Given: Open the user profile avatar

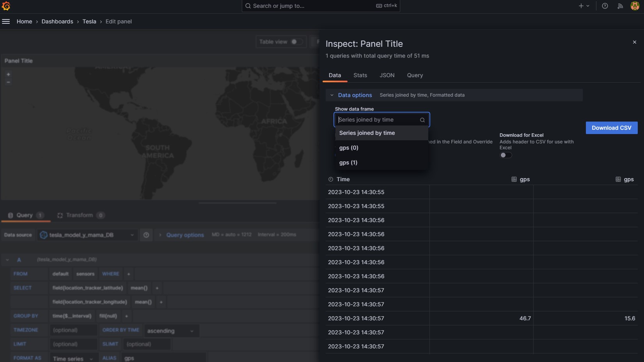Looking at the screenshot, I should click(635, 6).
